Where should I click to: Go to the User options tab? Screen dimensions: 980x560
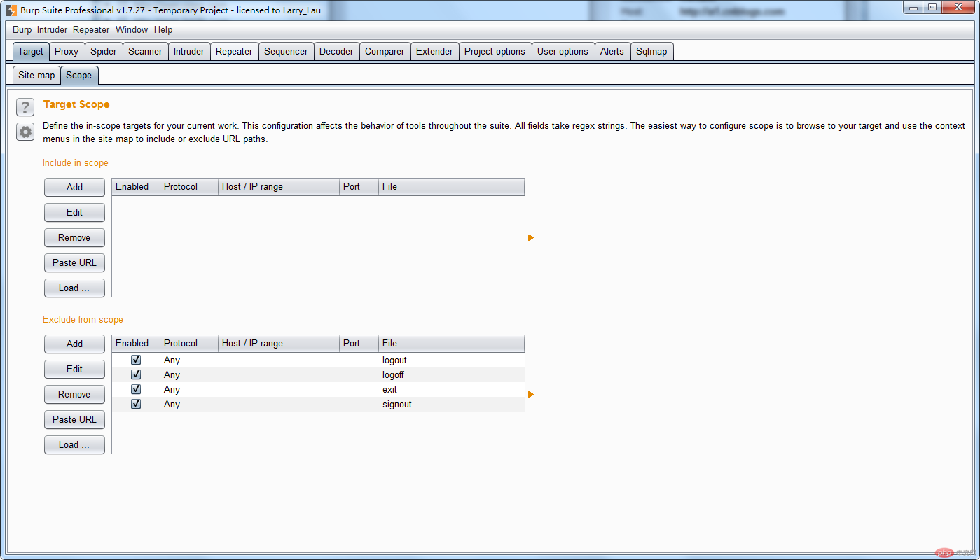563,52
